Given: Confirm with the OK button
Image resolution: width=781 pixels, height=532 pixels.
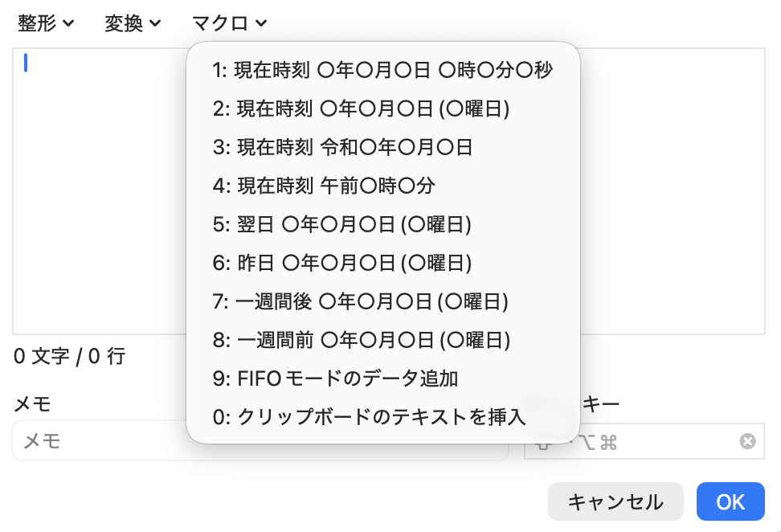Looking at the screenshot, I should tap(730, 501).
